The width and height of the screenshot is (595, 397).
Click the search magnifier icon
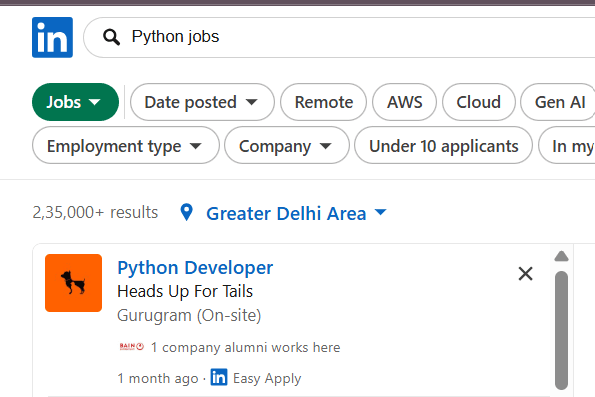click(111, 37)
